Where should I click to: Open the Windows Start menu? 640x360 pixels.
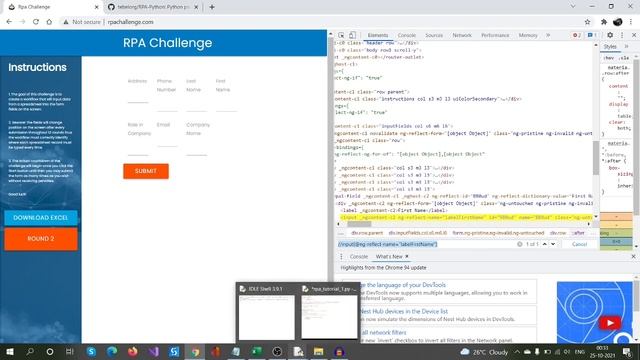pyautogui.click(x=10, y=351)
